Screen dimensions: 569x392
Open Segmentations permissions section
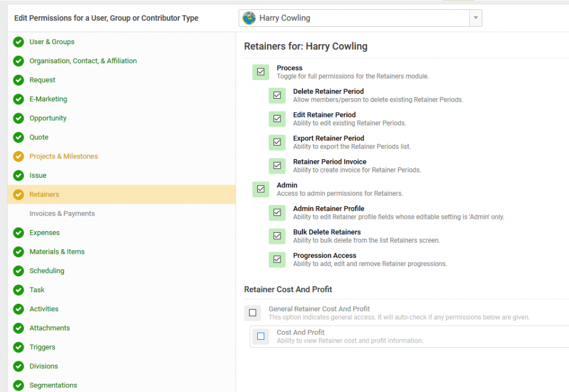[x=53, y=386]
